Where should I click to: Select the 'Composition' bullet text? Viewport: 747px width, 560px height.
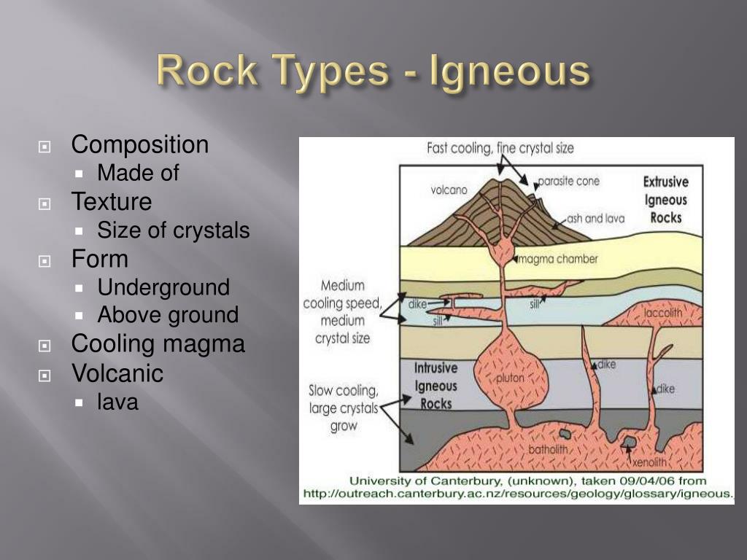(x=139, y=144)
